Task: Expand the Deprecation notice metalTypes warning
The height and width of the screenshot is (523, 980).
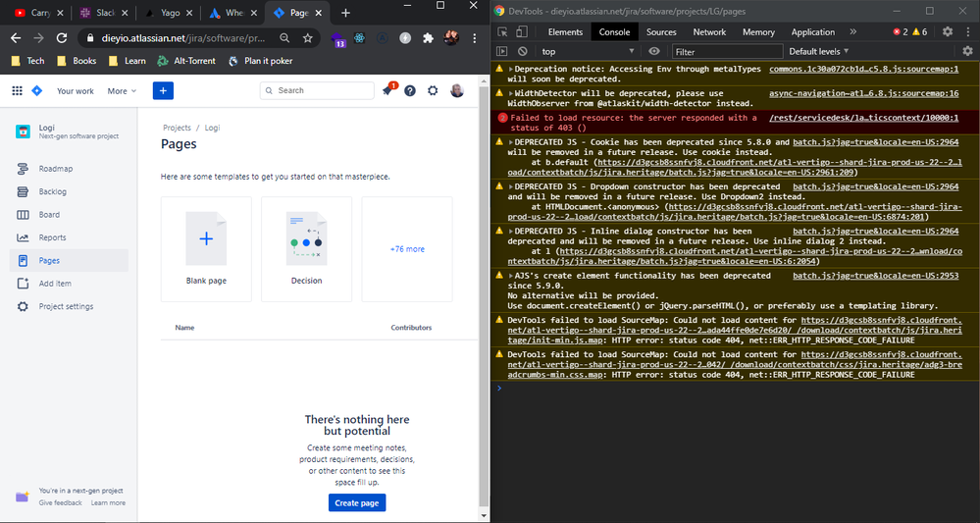Action: pyautogui.click(x=511, y=70)
